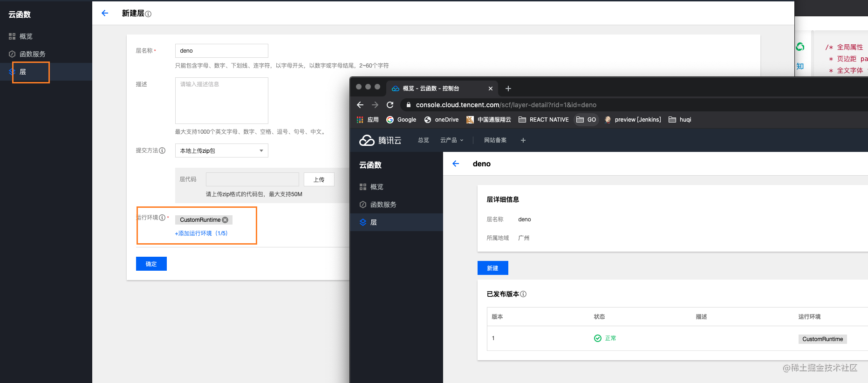Click the 状态 column header
The image size is (868, 383).
599,317
